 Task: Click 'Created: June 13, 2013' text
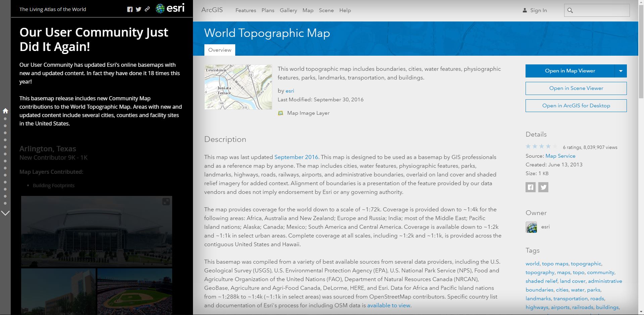click(554, 165)
